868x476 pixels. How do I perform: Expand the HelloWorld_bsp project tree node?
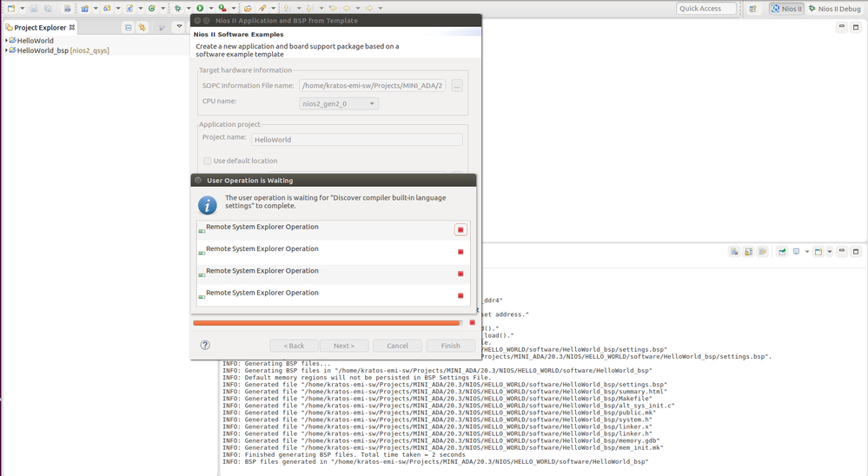tap(6, 50)
